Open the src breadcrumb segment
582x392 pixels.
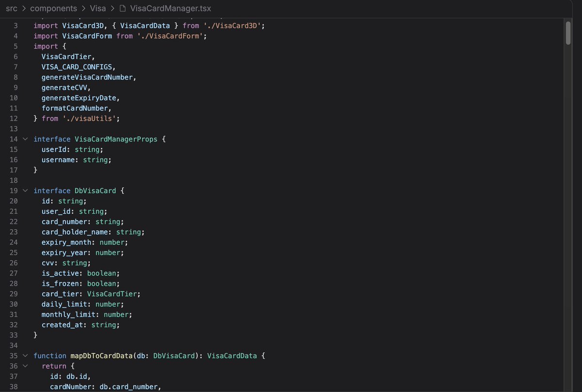coord(12,9)
